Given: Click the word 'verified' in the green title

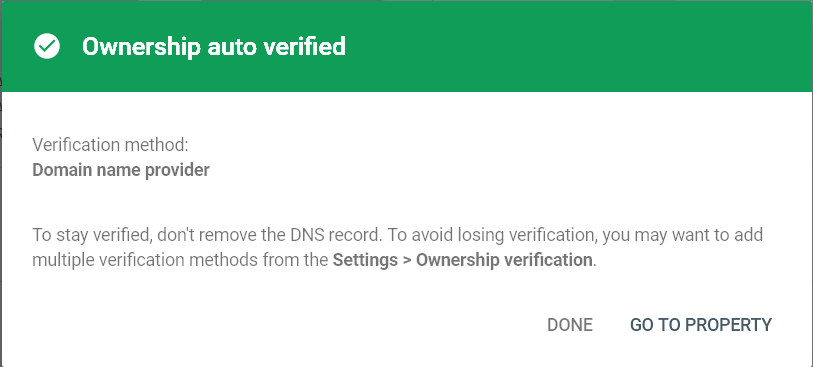Looking at the screenshot, I should pos(304,47).
